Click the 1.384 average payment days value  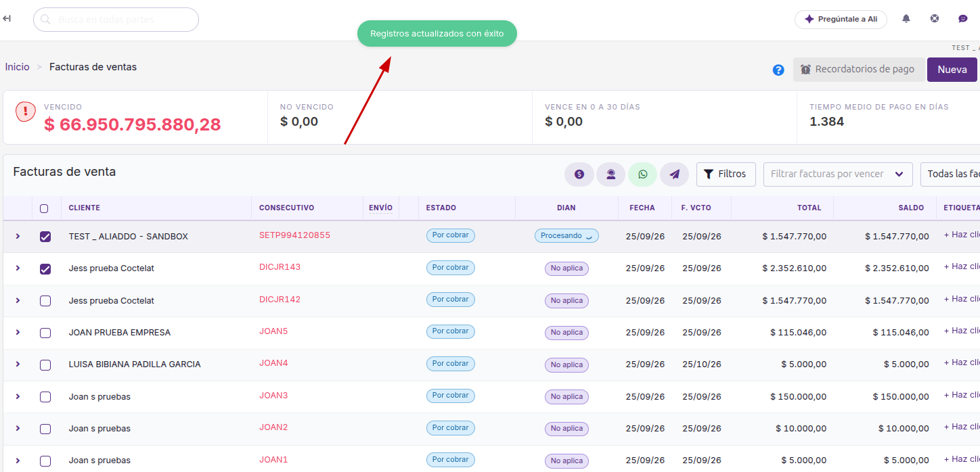point(826,122)
